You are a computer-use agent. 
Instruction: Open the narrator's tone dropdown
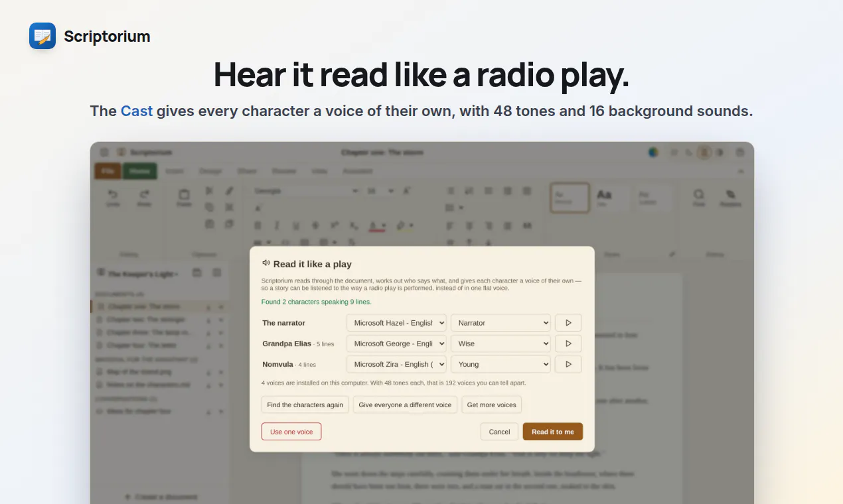pyautogui.click(x=500, y=323)
